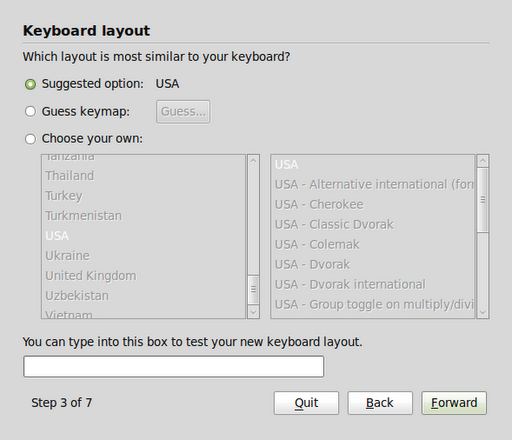Select the Suggested option radio button

pyautogui.click(x=30, y=84)
